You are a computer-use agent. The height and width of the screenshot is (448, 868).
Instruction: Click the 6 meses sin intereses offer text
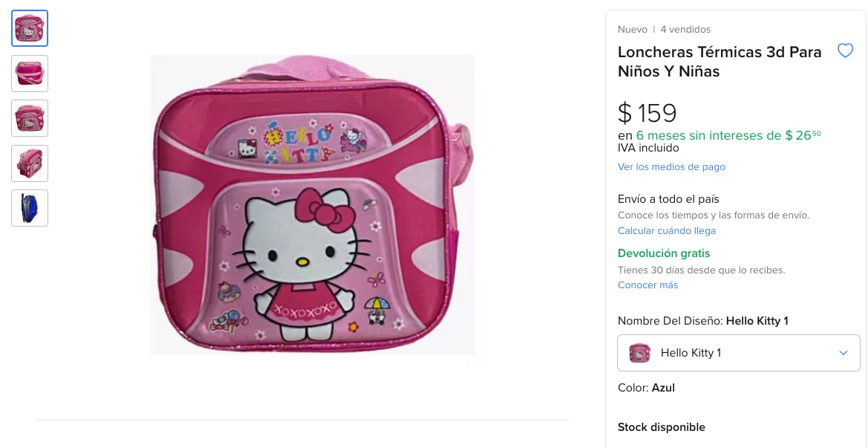tap(728, 135)
